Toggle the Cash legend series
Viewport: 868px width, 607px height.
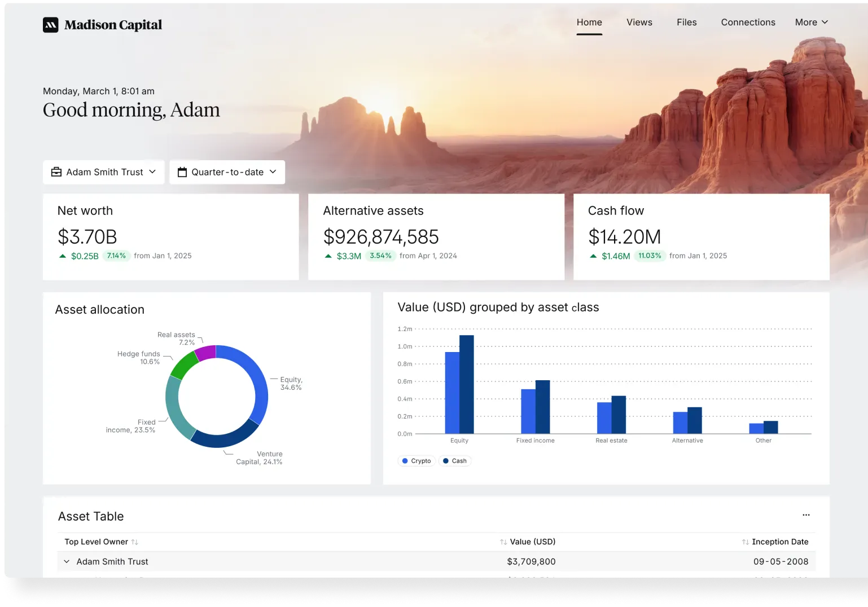(454, 461)
